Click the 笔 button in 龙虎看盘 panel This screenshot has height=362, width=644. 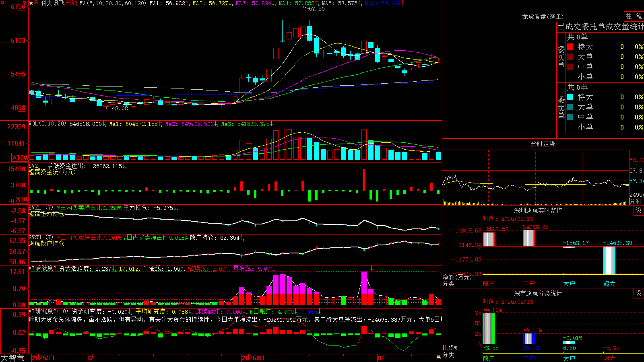click(x=639, y=16)
